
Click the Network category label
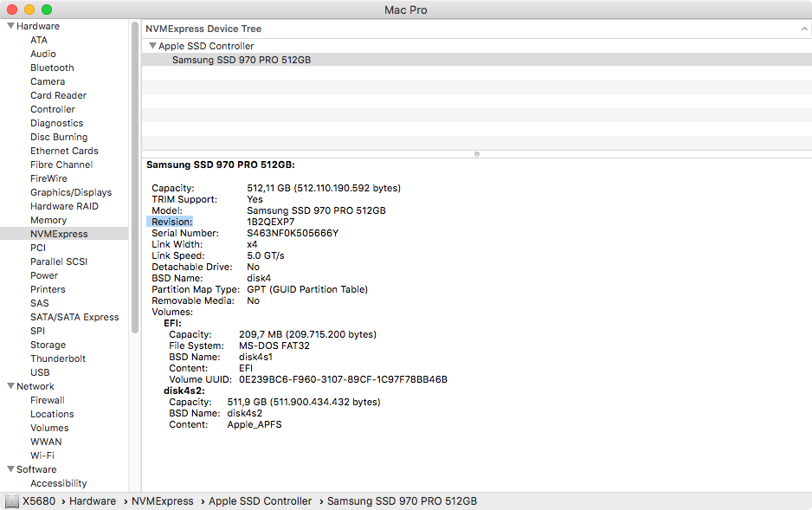(x=35, y=386)
